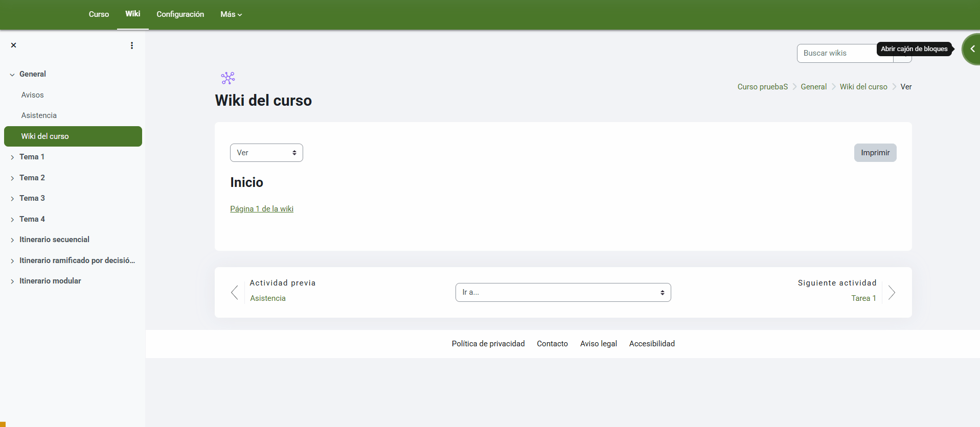Screen dimensions: 980x427
Task: Open the 'Página 1 de la wiki' link
Action: click(262, 209)
